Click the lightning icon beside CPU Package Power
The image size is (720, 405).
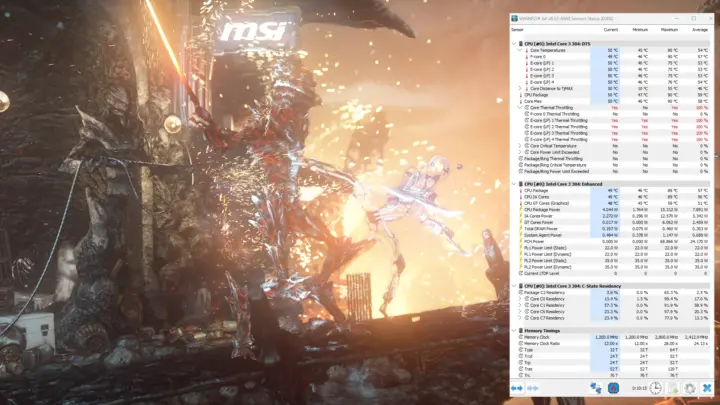click(x=521, y=209)
